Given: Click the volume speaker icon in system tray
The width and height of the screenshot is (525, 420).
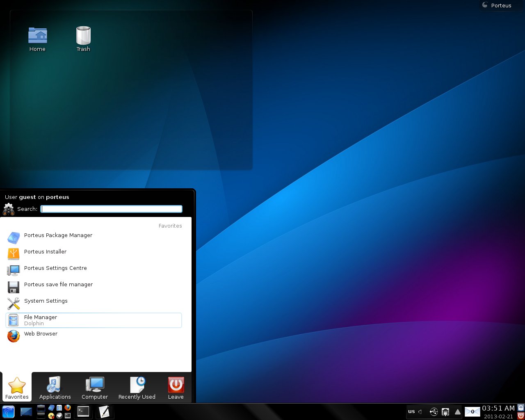Looking at the screenshot, I should [420, 411].
